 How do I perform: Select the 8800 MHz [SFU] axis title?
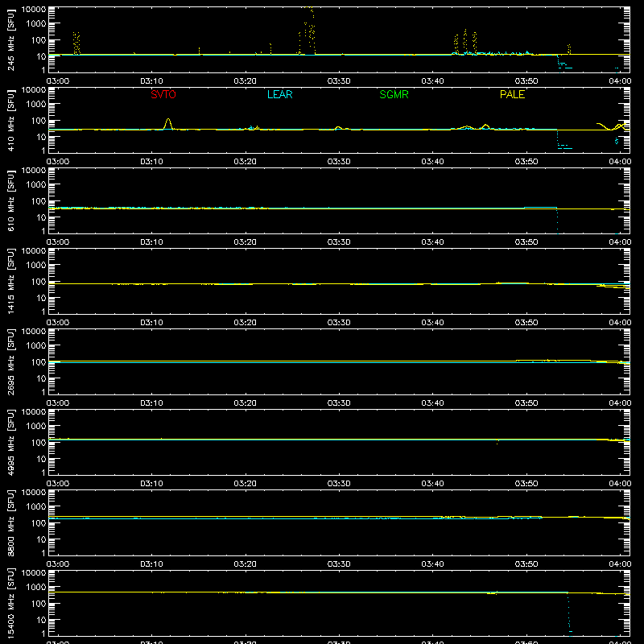(x=11, y=522)
